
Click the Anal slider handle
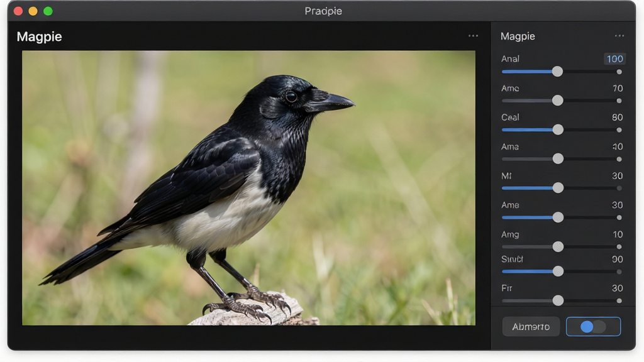click(557, 72)
